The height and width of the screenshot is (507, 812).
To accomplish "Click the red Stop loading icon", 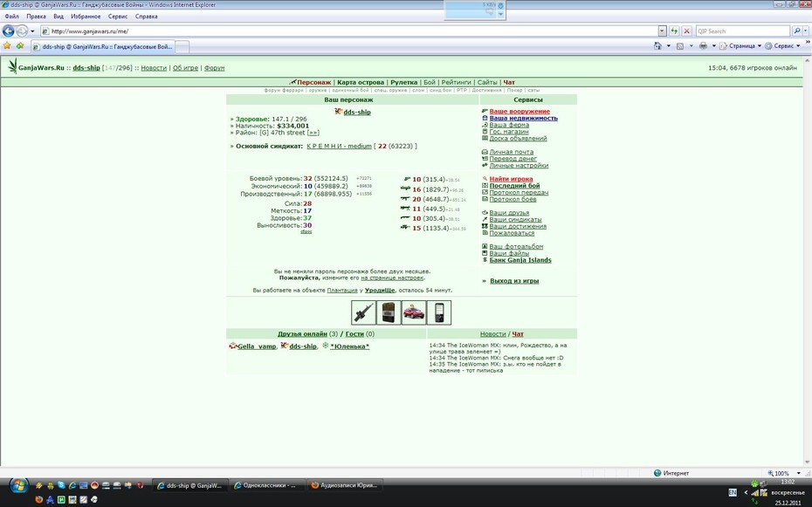I will tap(686, 31).
